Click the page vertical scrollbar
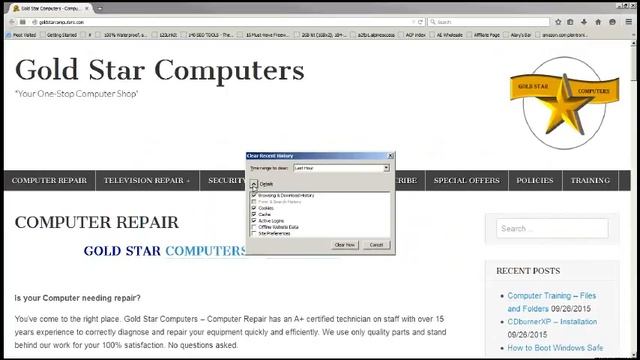640x360 pixels. click(x=633, y=199)
